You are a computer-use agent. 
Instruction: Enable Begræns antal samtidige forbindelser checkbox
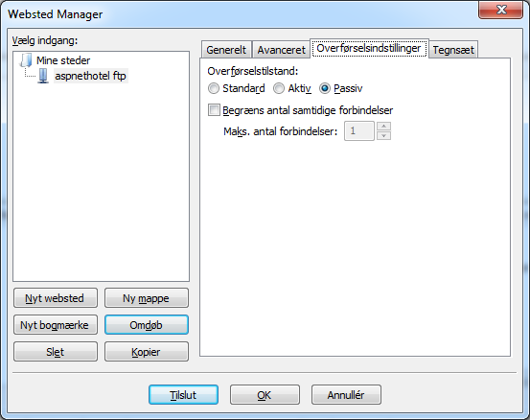click(x=214, y=110)
